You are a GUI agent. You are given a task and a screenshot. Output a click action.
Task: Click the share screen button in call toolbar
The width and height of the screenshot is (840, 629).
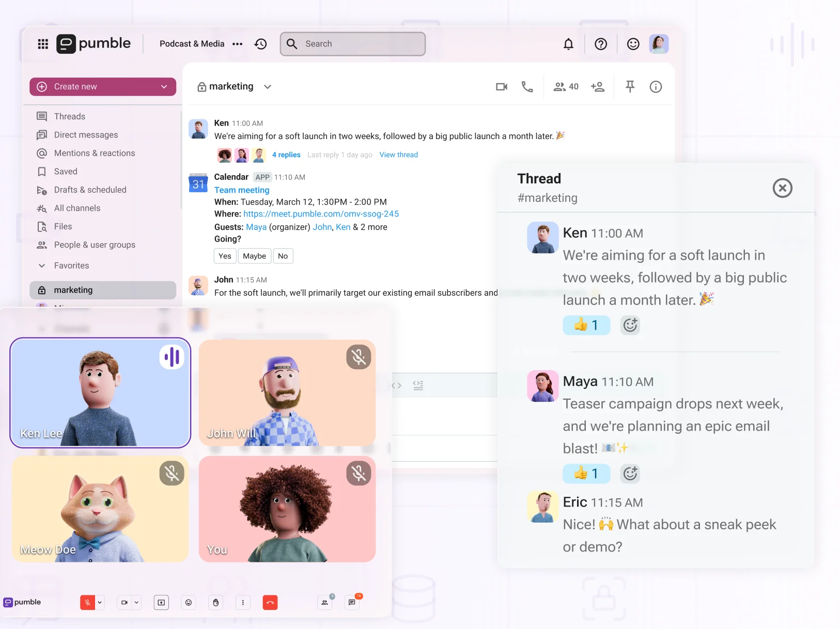[161, 602]
